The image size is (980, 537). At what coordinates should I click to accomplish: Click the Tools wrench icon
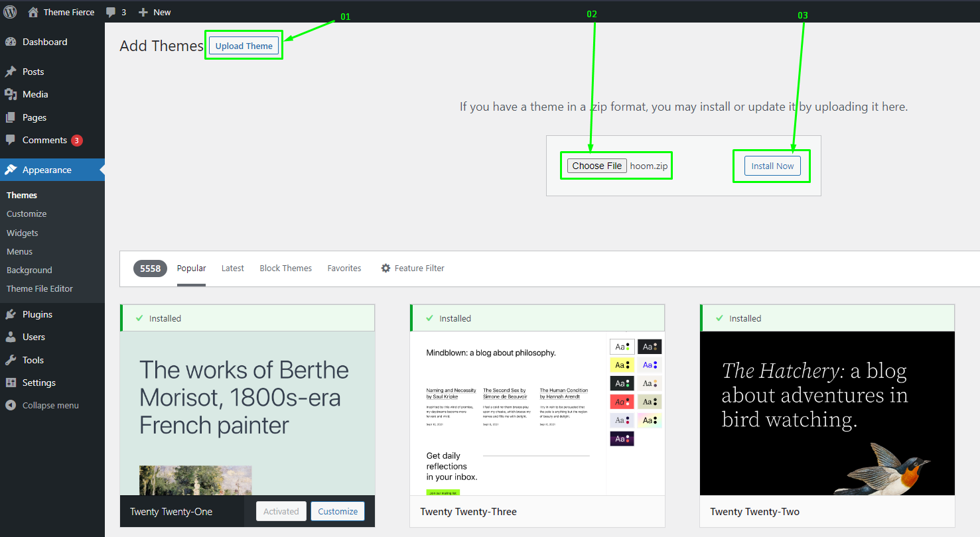(11, 360)
